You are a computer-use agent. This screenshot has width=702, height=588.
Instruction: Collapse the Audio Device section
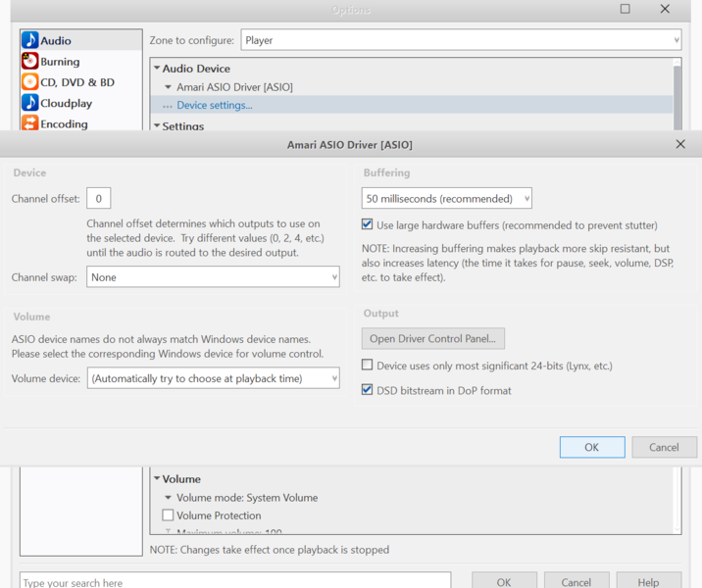(x=156, y=69)
